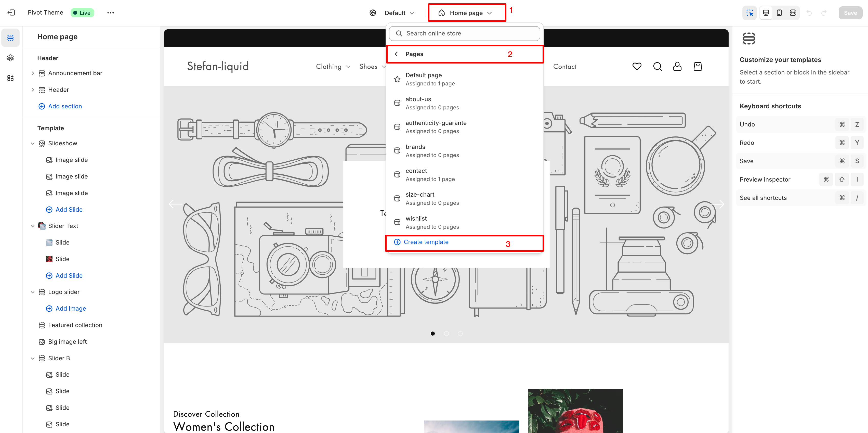Open the three-dot theme actions menu
This screenshot has height=433, width=868.
pos(111,13)
